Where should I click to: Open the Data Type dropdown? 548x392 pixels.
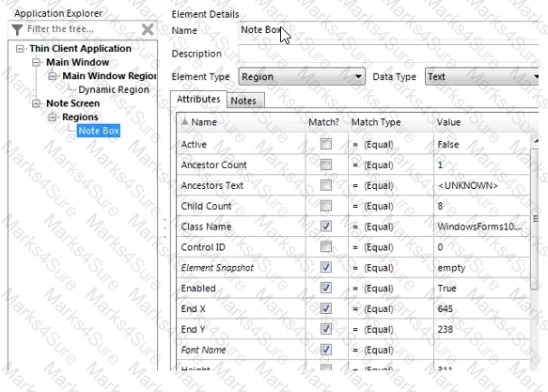pos(481,77)
